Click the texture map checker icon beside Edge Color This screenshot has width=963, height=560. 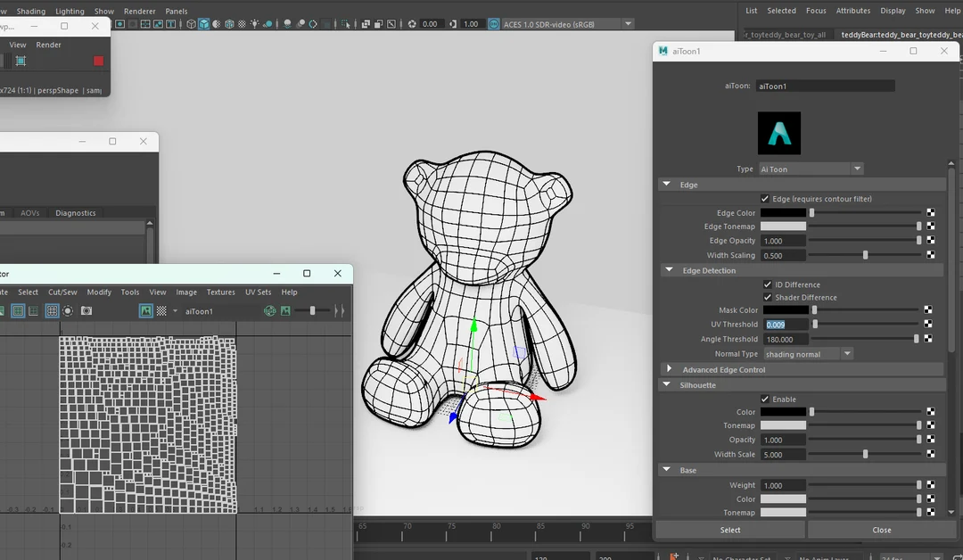(x=930, y=213)
